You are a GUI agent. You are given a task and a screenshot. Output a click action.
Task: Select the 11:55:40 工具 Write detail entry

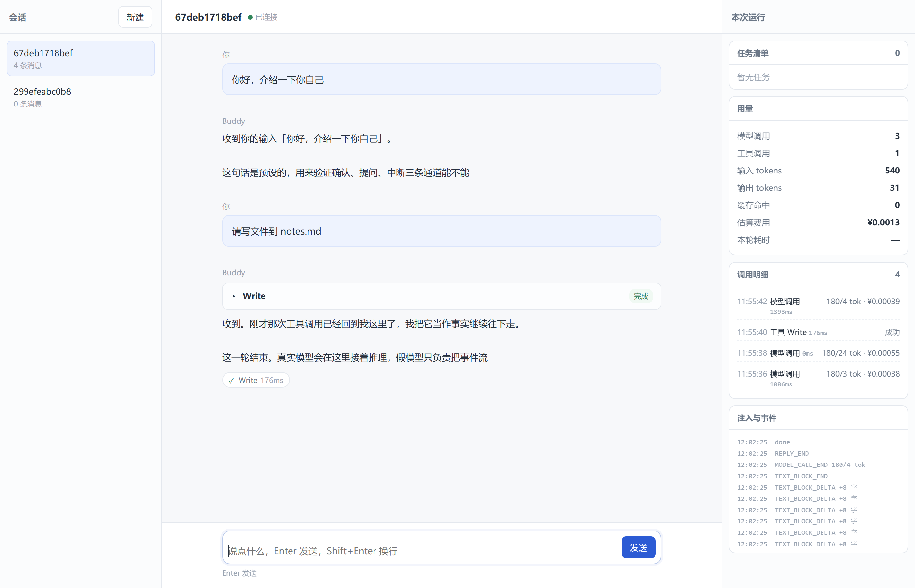point(818,332)
